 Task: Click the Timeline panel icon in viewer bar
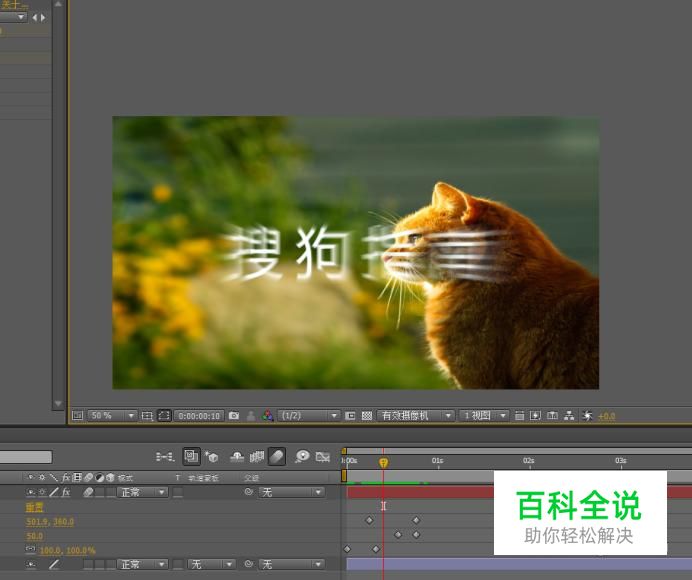tap(552, 415)
